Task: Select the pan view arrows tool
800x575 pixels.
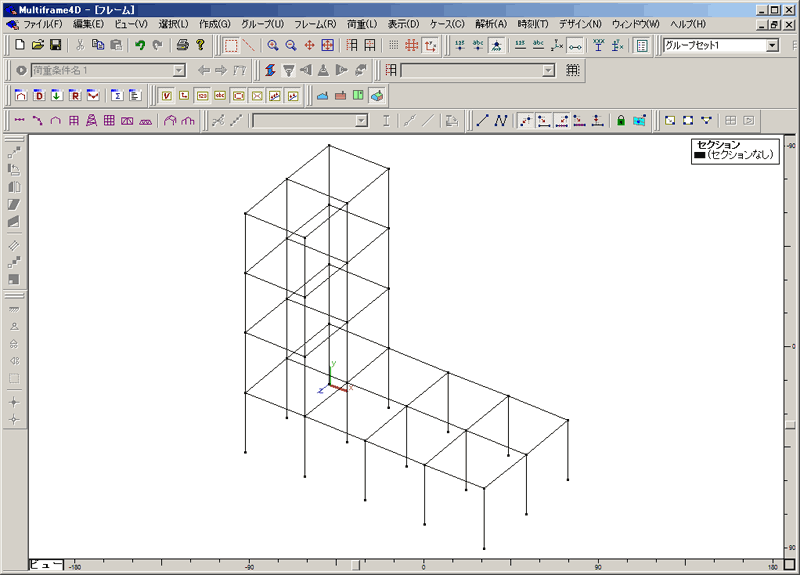Action: pos(309,45)
